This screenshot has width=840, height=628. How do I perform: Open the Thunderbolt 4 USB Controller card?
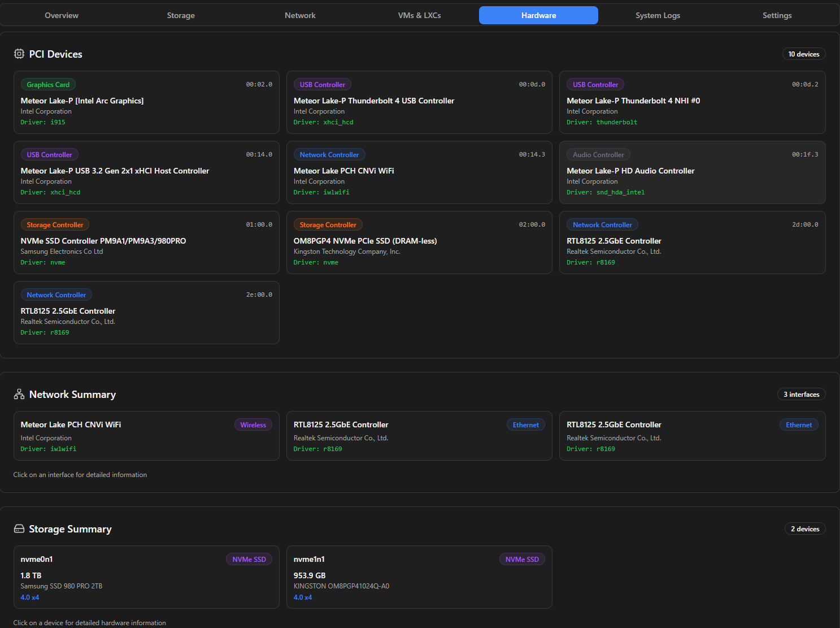click(419, 102)
